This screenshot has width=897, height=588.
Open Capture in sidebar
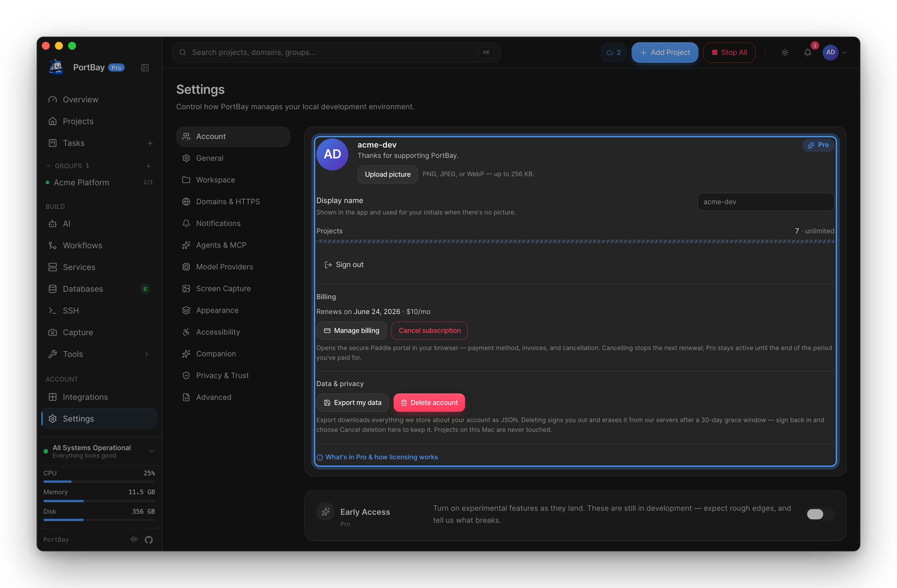100,332
